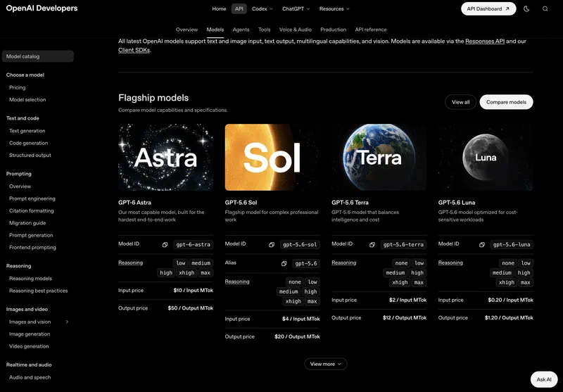
Task: Copy the gpt-5.6 alias icon
Action: 284,263
